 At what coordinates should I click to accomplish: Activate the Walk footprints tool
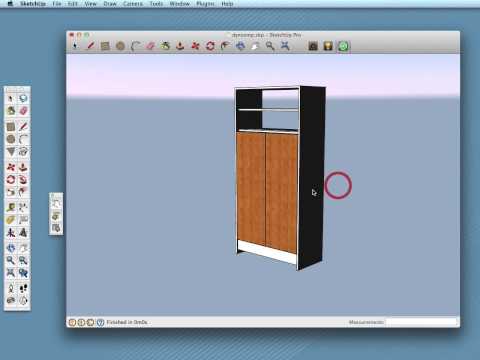point(23,289)
